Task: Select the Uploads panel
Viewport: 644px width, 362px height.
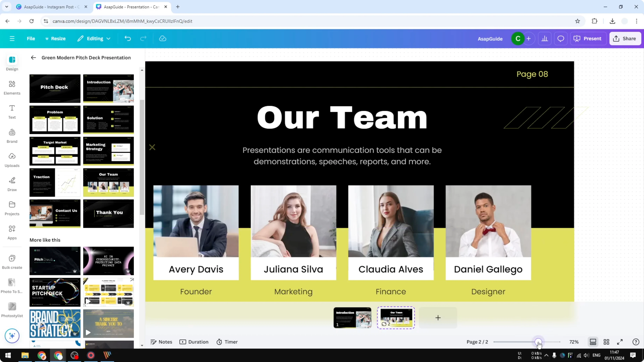Action: [x=12, y=160]
